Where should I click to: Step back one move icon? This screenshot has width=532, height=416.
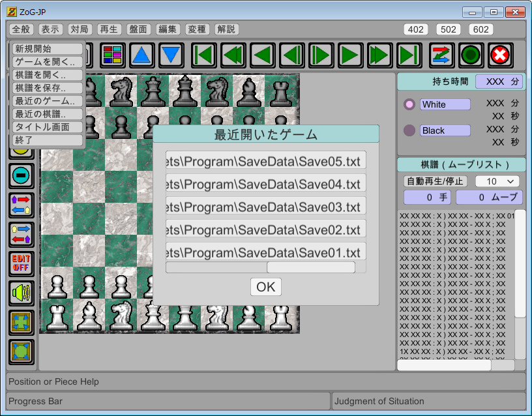click(292, 55)
